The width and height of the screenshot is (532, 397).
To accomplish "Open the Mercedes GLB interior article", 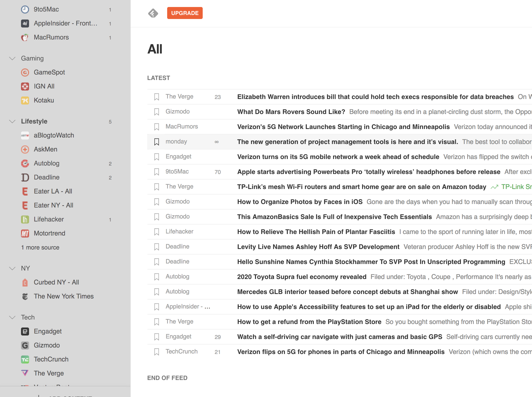I will coord(348,292).
